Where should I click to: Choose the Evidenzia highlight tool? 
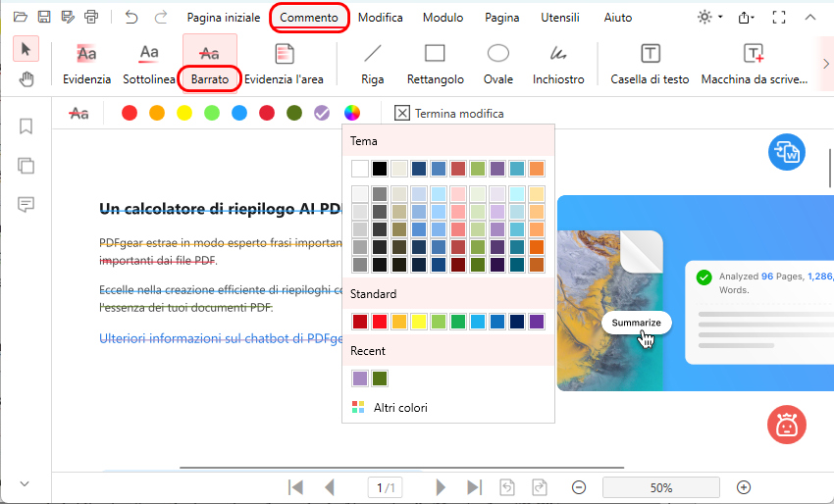point(86,65)
